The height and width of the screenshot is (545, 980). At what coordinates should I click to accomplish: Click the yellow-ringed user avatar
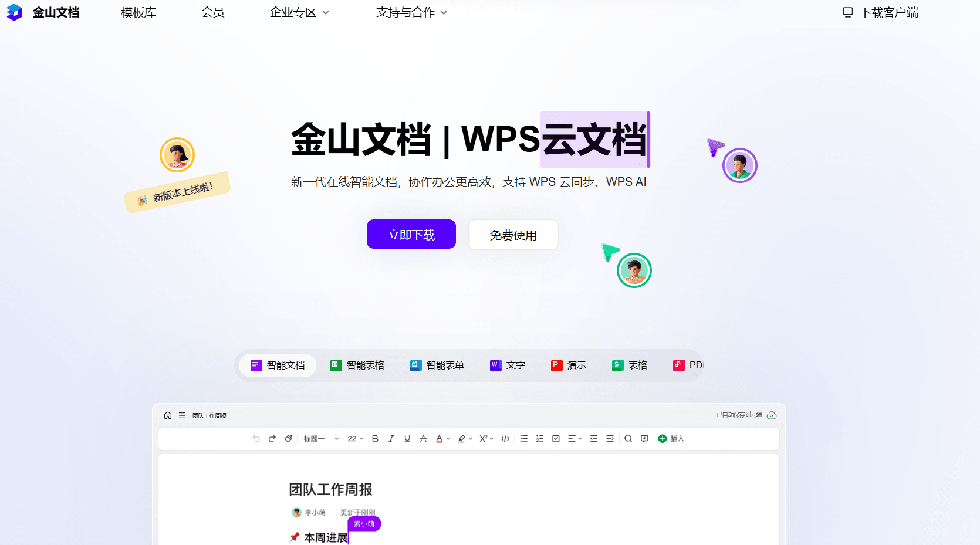pos(177,155)
